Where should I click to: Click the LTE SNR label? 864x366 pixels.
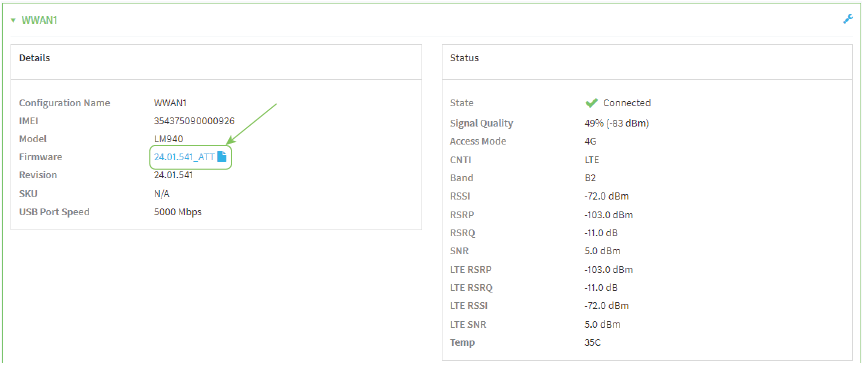click(468, 325)
